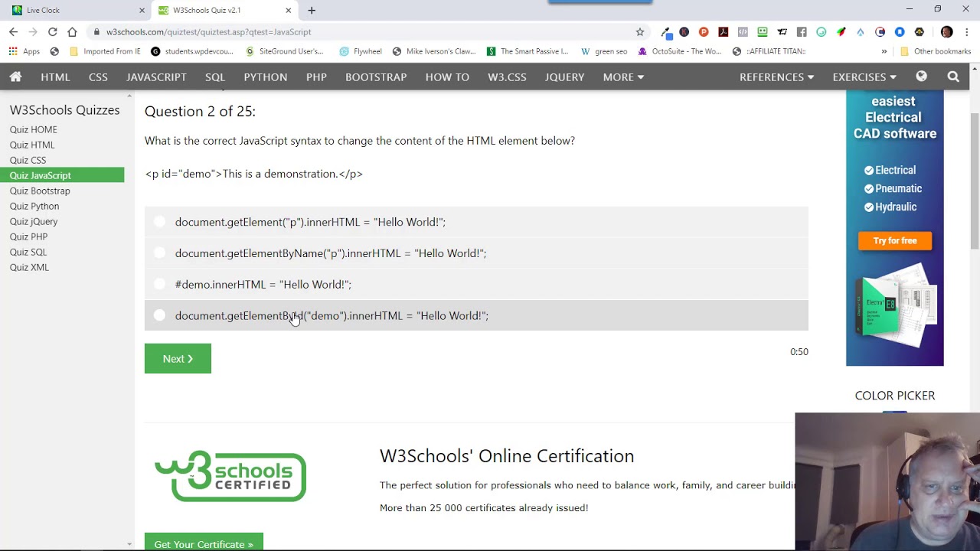Close the W3Schools Quiz tab
The image size is (980, 551).
(x=289, y=10)
